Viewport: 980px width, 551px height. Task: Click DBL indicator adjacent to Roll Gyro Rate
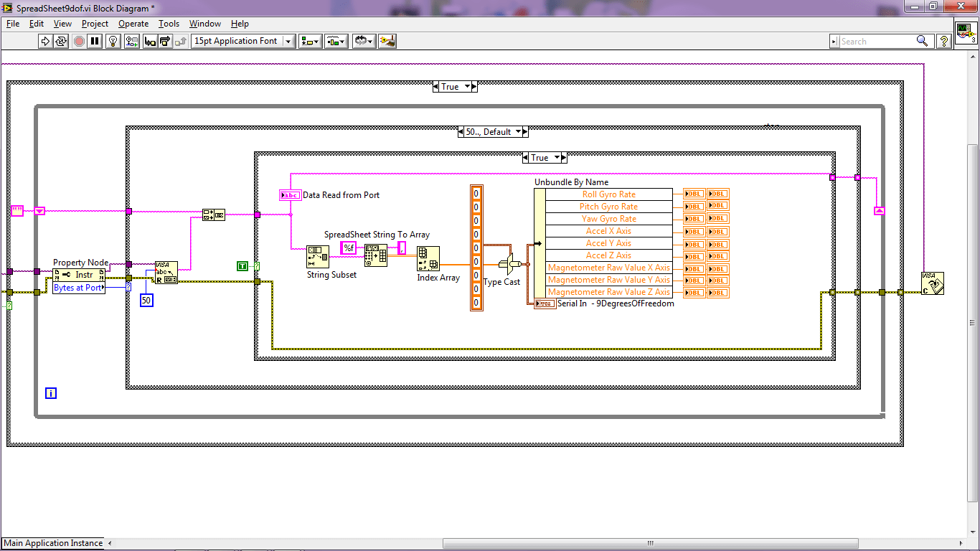pyautogui.click(x=694, y=194)
